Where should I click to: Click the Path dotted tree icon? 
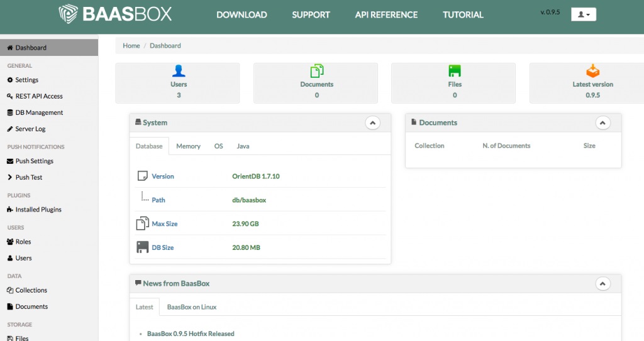[145, 197]
